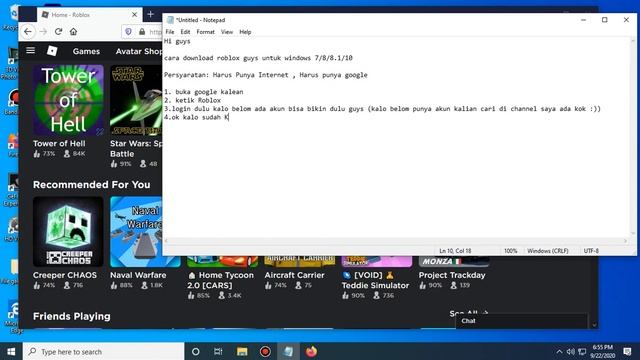Click UTF-8 encoding status entry
Image resolution: width=640 pixels, height=360 pixels.
coord(591,251)
